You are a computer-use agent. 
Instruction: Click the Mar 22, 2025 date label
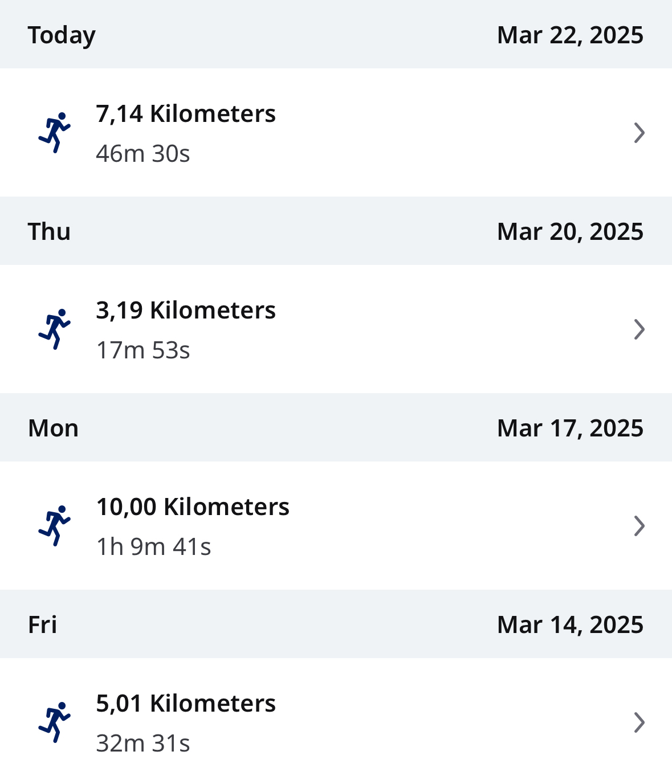click(570, 35)
